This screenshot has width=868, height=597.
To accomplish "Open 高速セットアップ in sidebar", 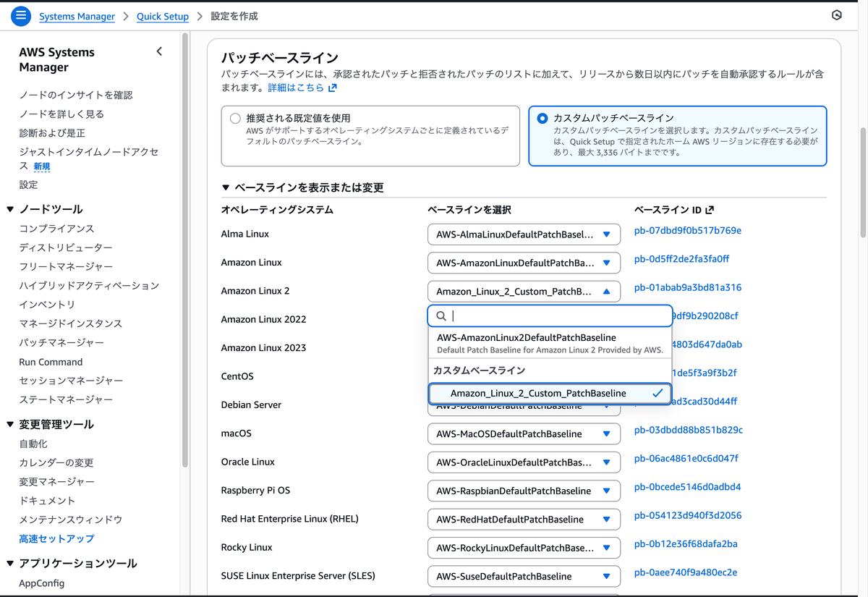I will pos(56,539).
